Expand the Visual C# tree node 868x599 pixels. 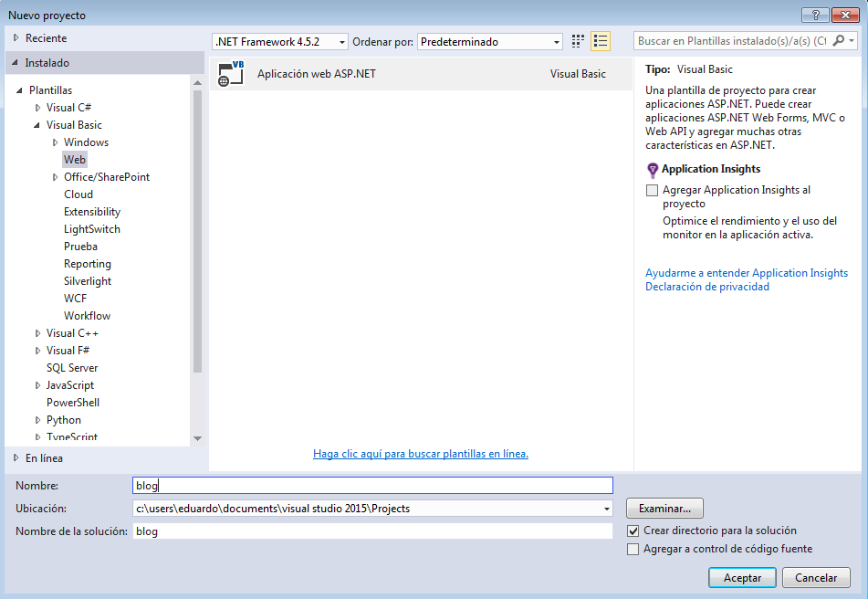37,108
